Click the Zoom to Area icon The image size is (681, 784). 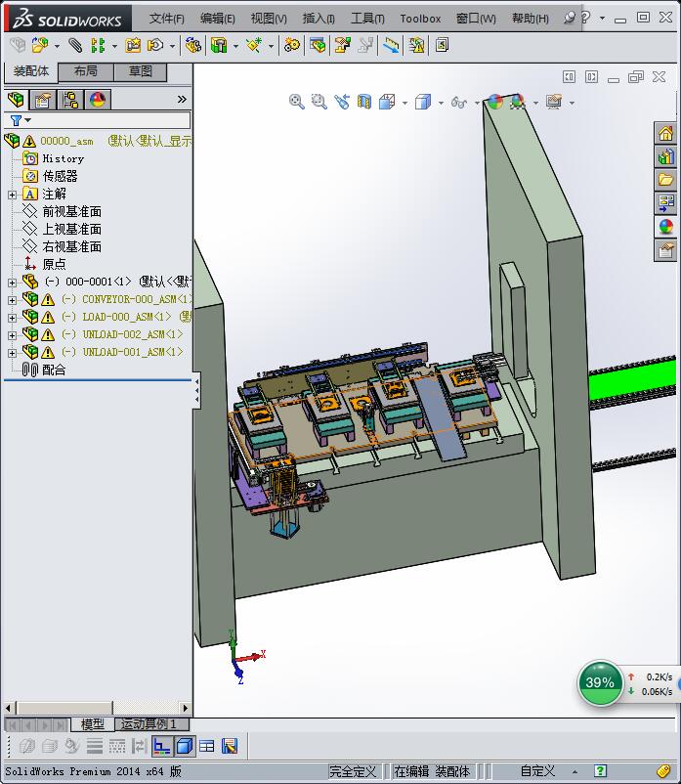pos(319,102)
